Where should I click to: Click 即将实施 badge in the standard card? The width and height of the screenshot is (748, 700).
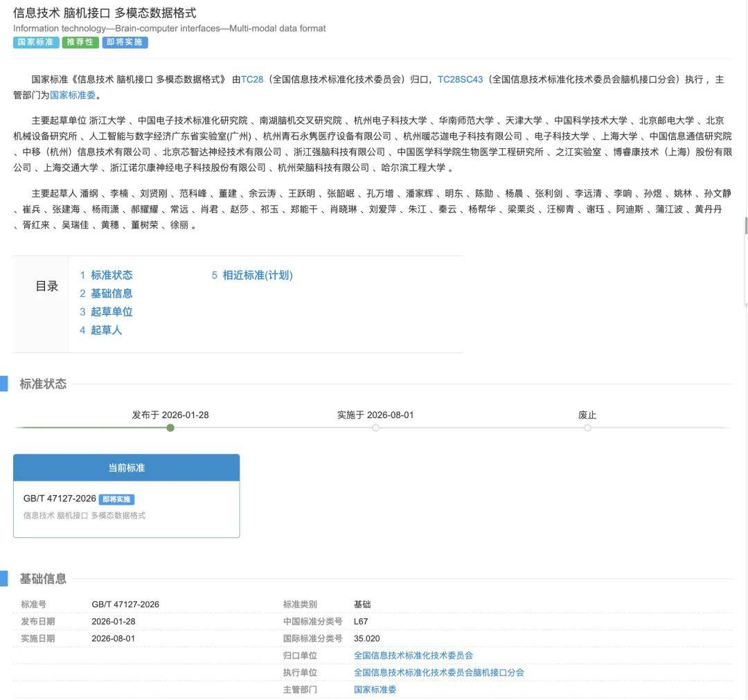(x=116, y=499)
